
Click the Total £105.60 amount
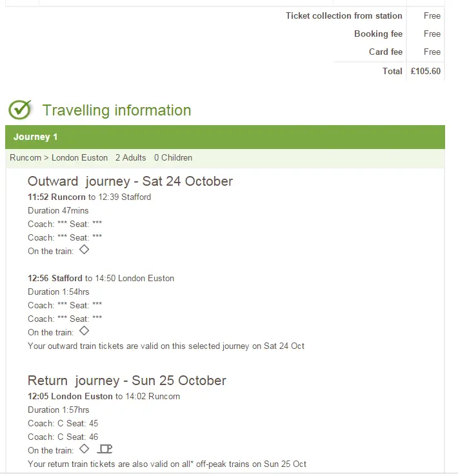coord(425,71)
